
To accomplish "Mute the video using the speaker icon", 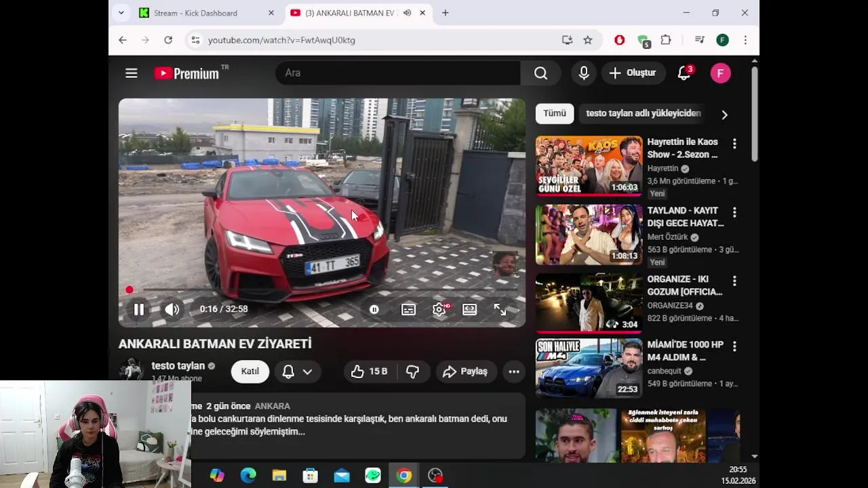I will (x=172, y=310).
